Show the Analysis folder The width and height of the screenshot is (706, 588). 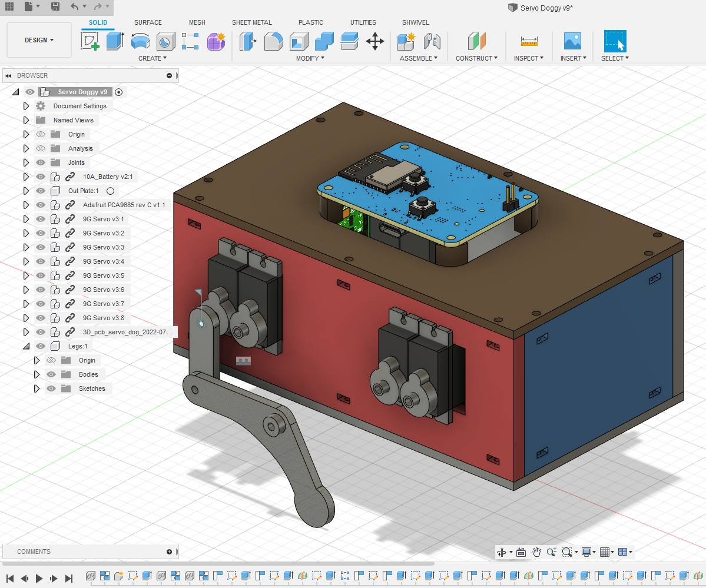[x=41, y=148]
